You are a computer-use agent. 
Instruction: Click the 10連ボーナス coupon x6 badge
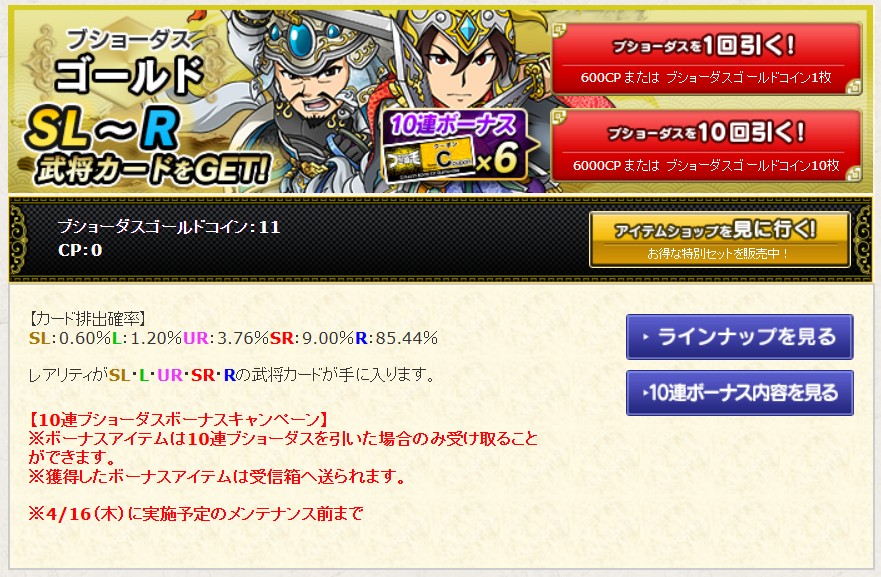click(x=455, y=146)
